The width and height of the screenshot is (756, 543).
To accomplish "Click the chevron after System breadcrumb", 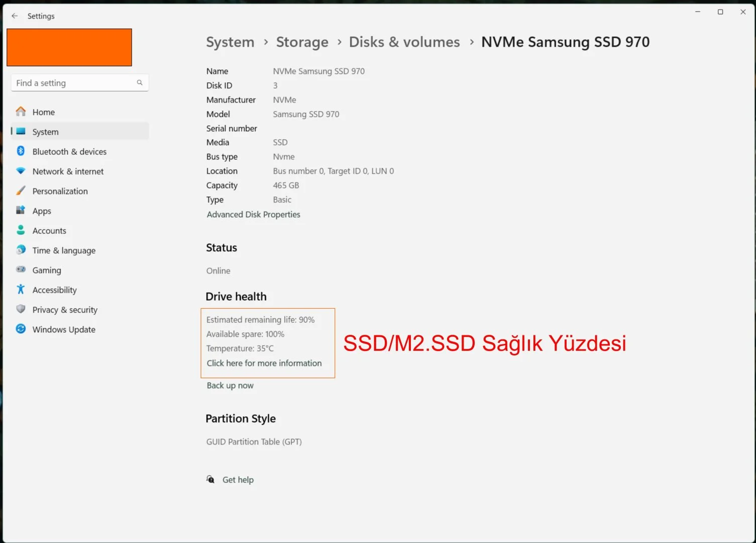I will [x=266, y=42].
